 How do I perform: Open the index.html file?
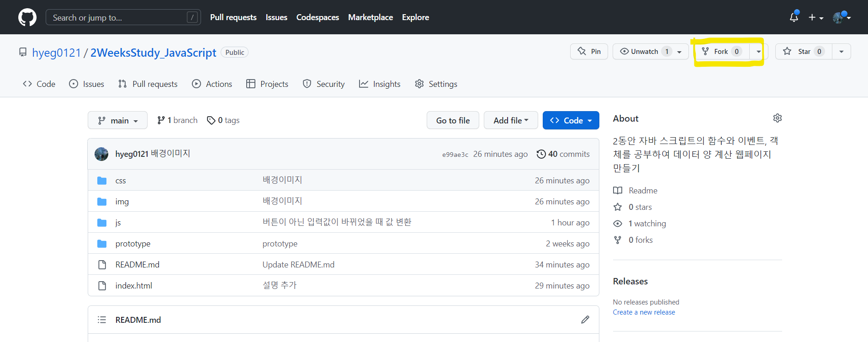[x=134, y=286]
